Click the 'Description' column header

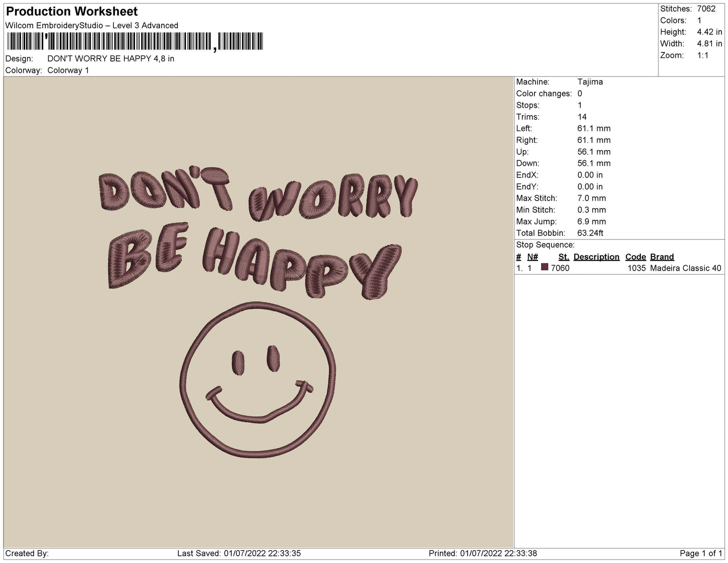coord(597,257)
